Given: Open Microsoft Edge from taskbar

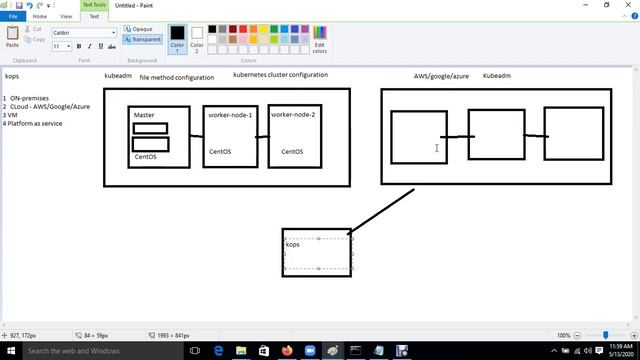Looking at the screenshot, I should click(218, 351).
